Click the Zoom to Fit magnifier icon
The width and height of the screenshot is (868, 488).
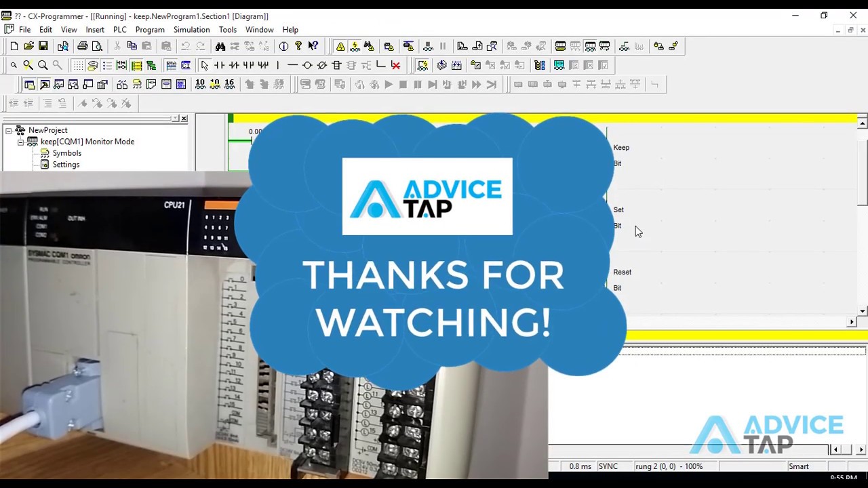tap(28, 65)
